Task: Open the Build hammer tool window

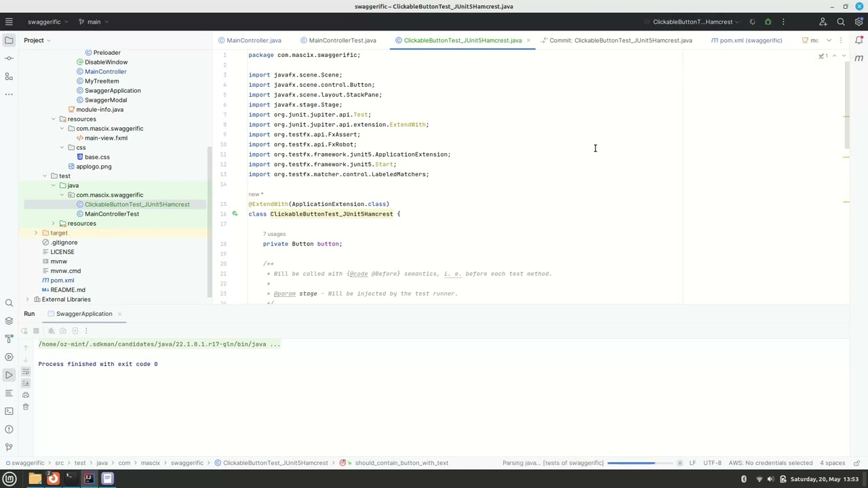Action: tap(9, 339)
